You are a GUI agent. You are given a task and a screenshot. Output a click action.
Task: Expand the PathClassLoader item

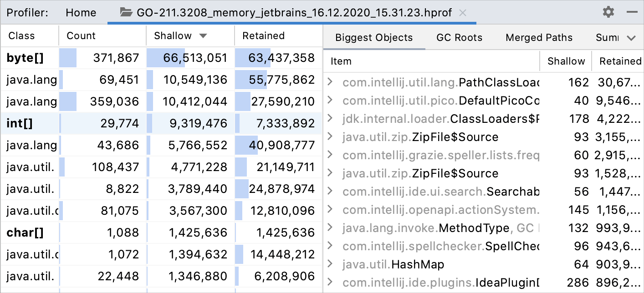331,82
